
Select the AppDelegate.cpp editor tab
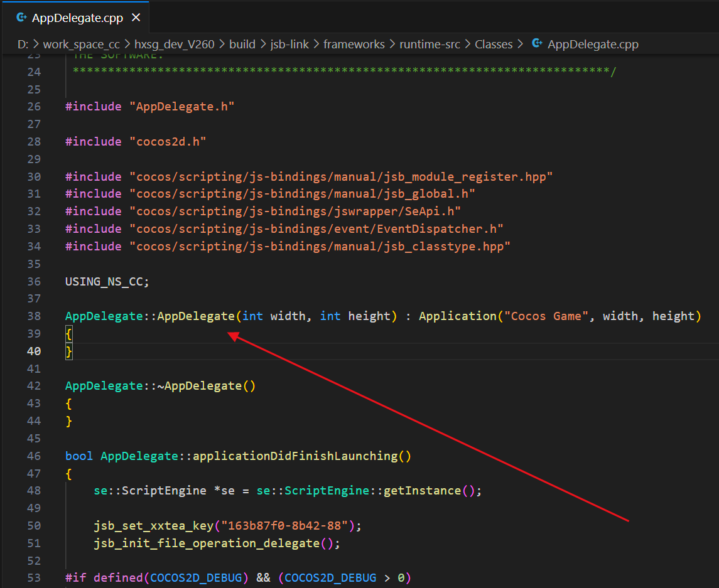75,18
